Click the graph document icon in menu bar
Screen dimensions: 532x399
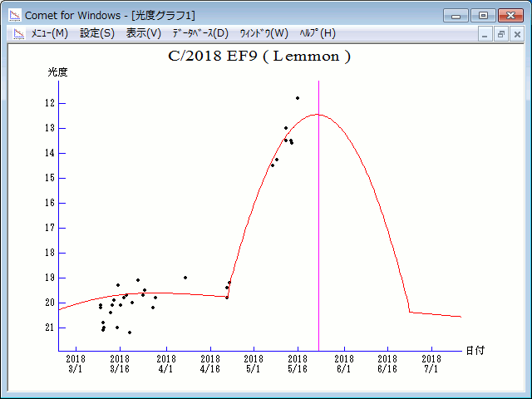pos(18,33)
